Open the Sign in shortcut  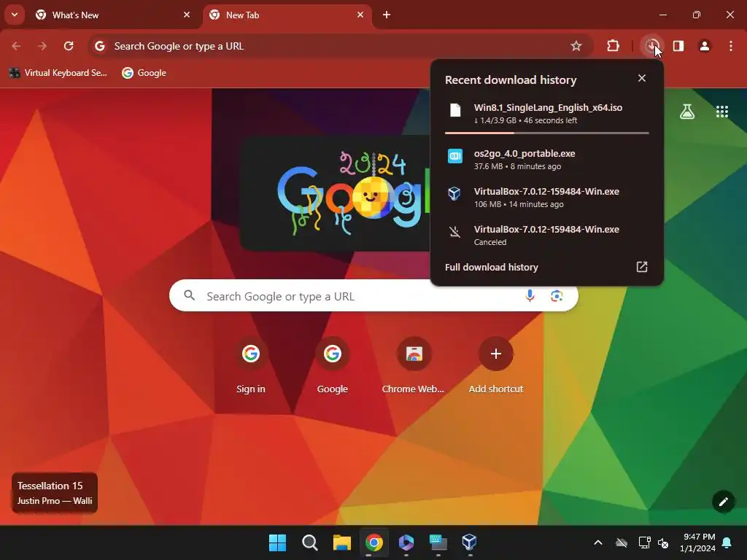251,366
